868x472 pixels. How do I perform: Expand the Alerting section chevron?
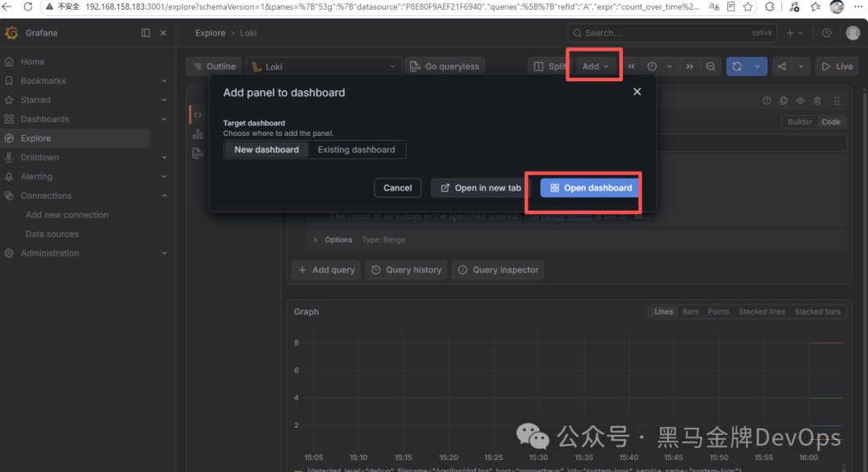[x=165, y=176]
